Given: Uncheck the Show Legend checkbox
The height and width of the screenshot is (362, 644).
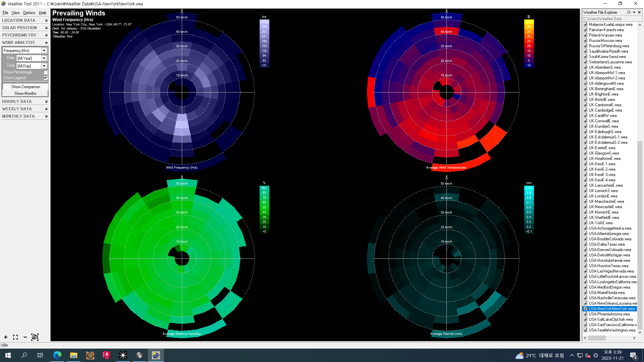Looking at the screenshot, I should (x=46, y=78).
